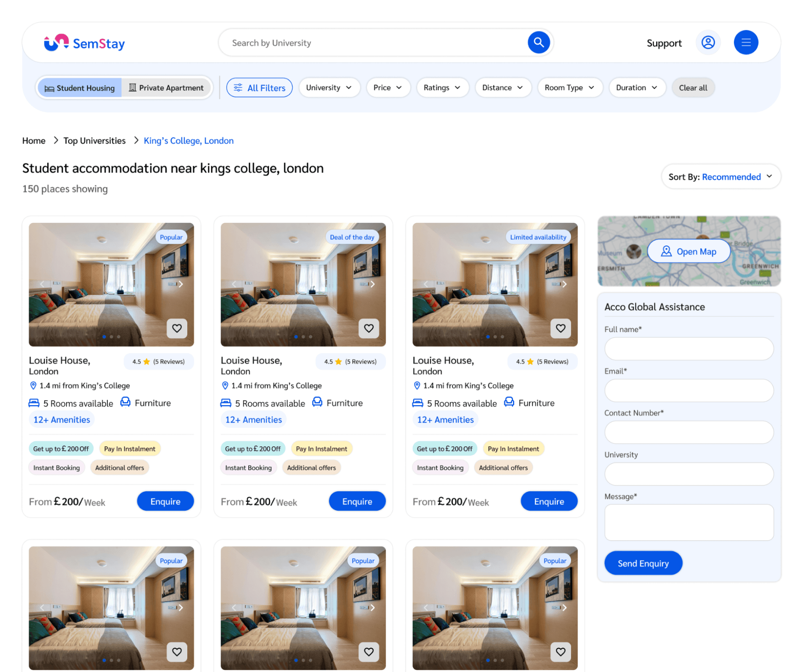Screen dimensions: 803x672
Task: Select Student Housing toggle
Action: point(80,88)
